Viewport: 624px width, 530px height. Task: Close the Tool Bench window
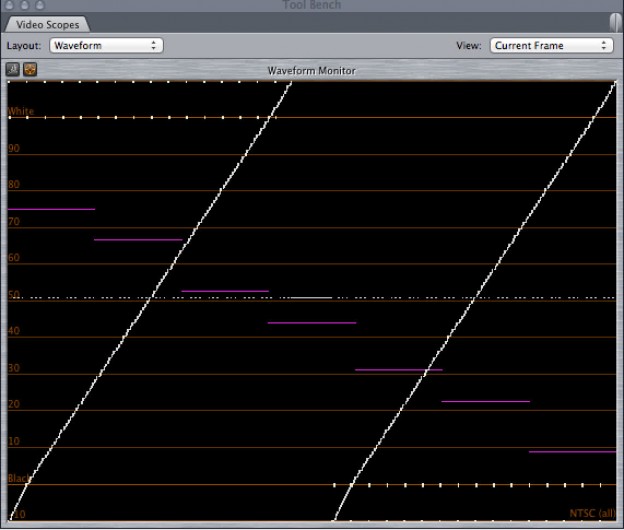click(x=10, y=4)
